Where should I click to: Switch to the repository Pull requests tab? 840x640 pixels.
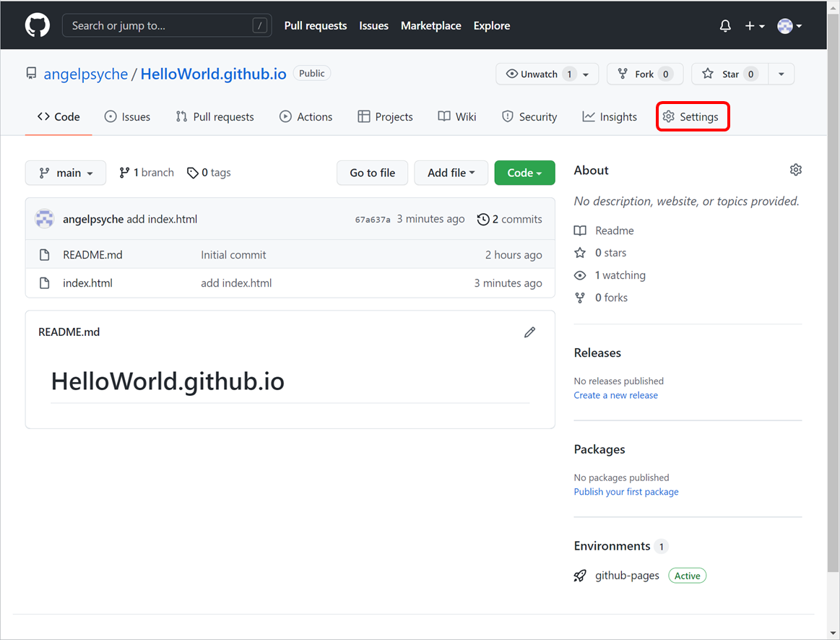(x=215, y=117)
